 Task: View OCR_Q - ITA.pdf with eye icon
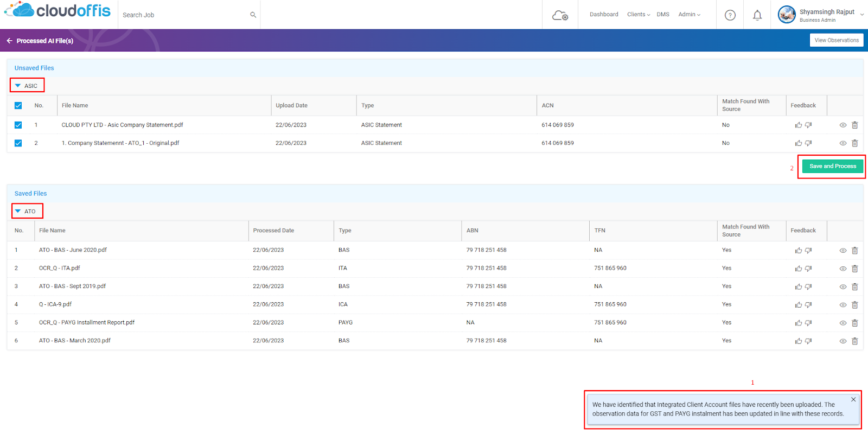coord(843,269)
